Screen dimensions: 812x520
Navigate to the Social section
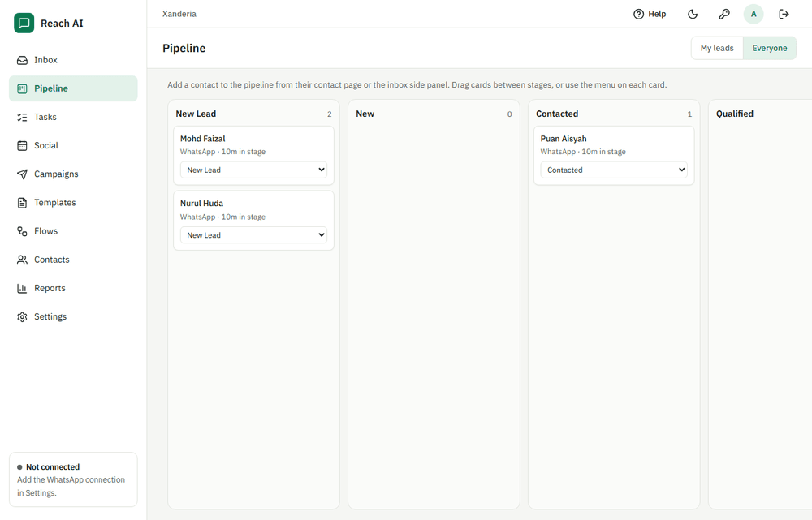[x=73, y=145]
